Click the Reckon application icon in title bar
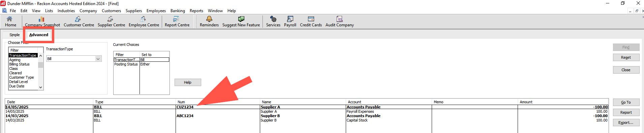 click(3, 3)
